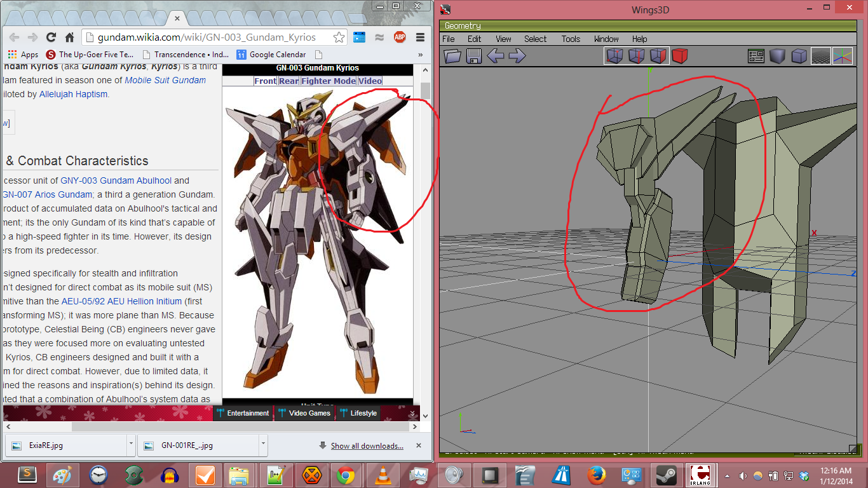Open the View menu in Wings3D
868x488 pixels.
pyautogui.click(x=503, y=39)
